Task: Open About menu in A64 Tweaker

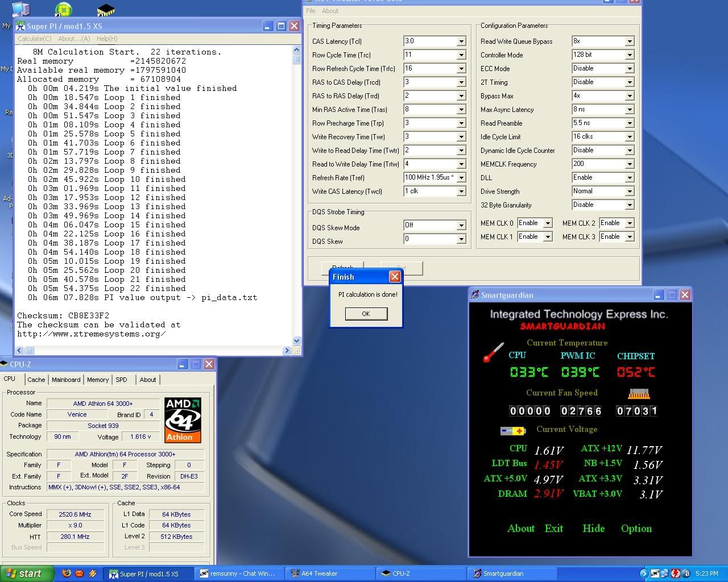Action: click(330, 11)
